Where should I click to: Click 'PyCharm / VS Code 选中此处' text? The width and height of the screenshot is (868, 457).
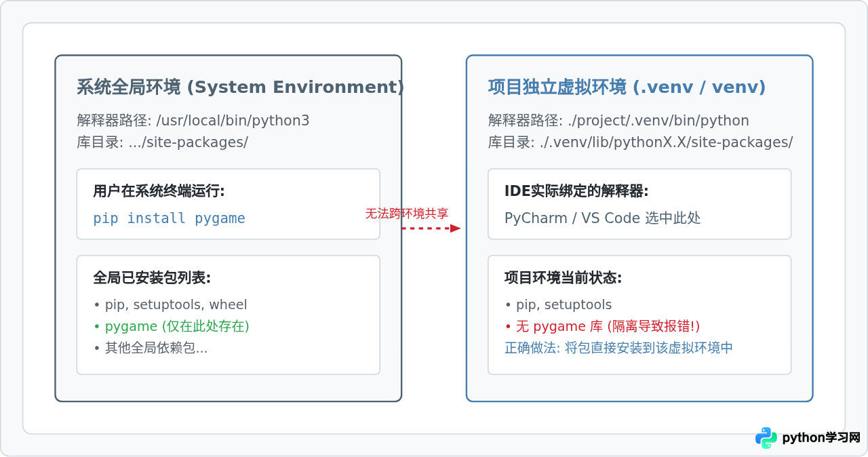(603, 218)
